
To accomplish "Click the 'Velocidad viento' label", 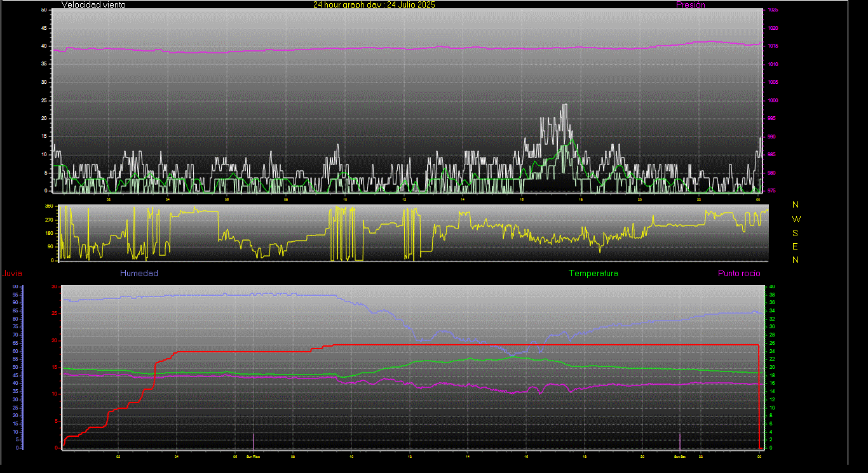I will (x=93, y=4).
